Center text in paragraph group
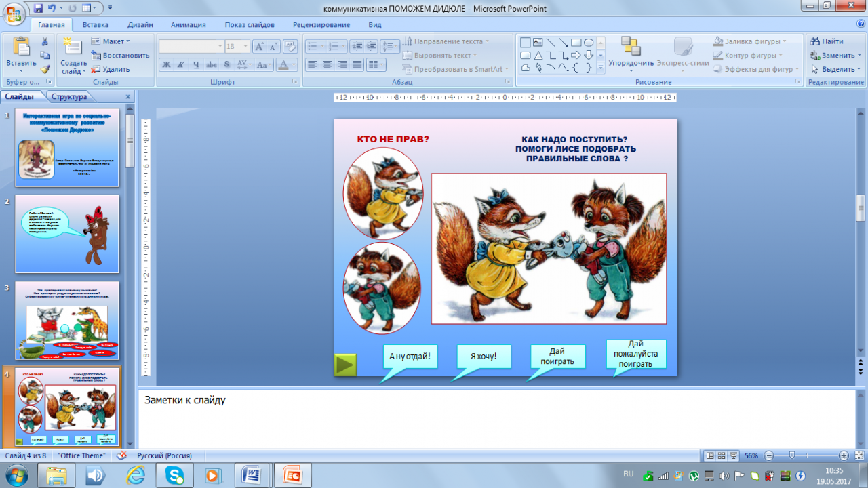This screenshot has height=488, width=868. tap(327, 65)
